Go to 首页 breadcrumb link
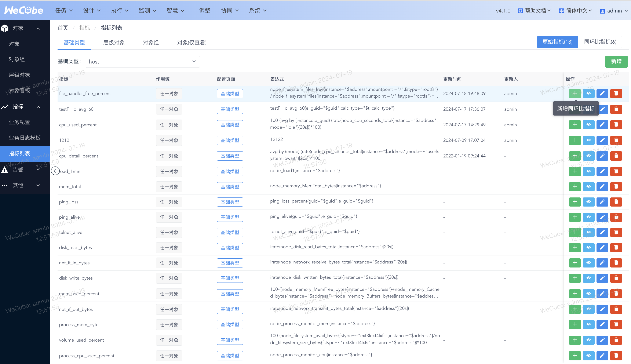 point(63,28)
